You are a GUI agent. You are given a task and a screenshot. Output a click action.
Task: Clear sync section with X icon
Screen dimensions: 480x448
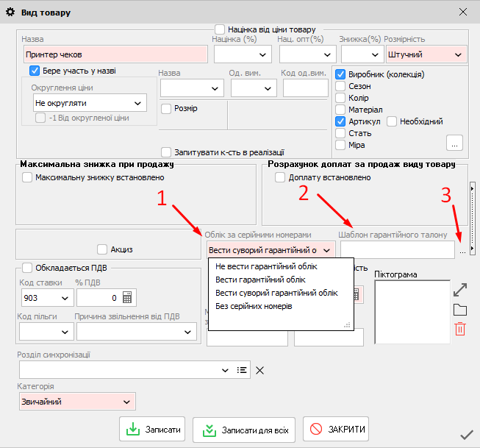pos(259,370)
